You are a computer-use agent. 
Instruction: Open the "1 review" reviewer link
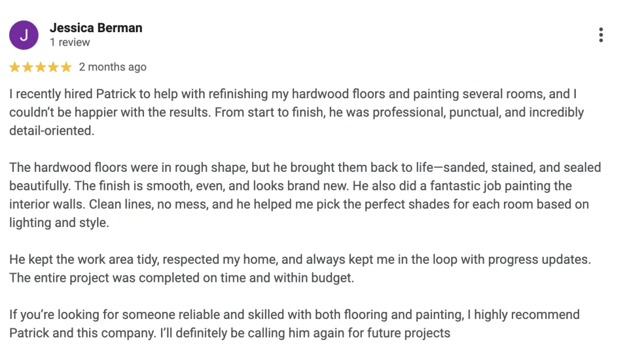[x=70, y=42]
